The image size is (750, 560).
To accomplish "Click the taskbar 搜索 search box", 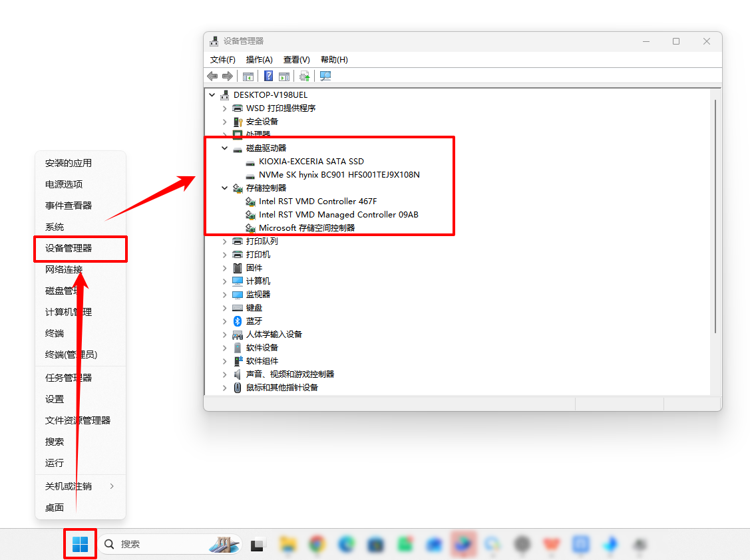I will coord(171,544).
